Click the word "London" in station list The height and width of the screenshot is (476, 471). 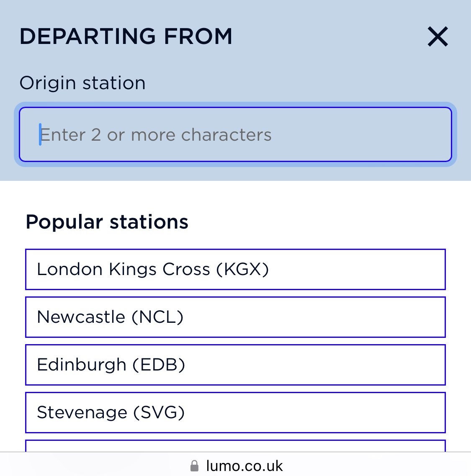tap(69, 269)
